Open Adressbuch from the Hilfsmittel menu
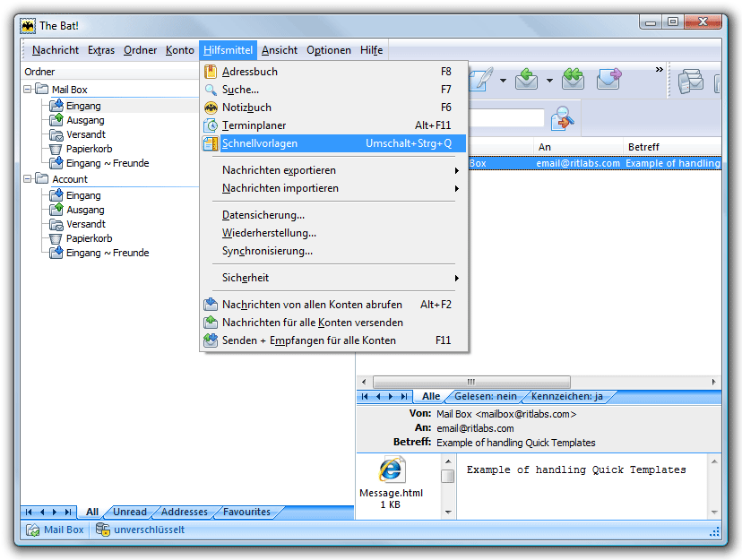This screenshot has width=742, height=560. tap(334, 72)
